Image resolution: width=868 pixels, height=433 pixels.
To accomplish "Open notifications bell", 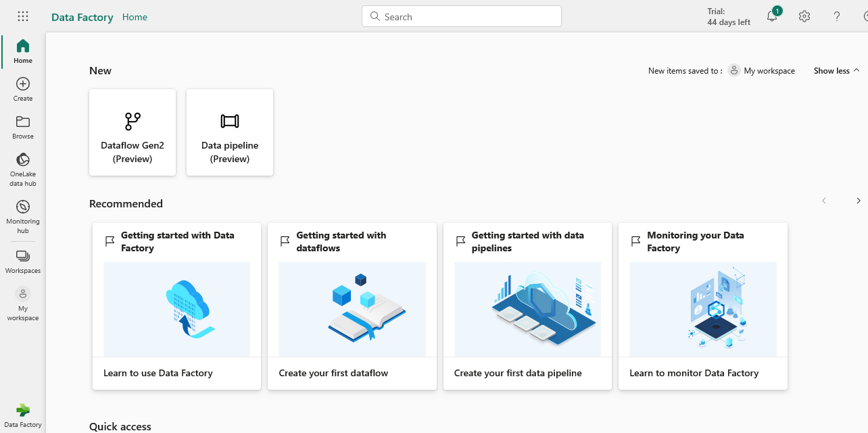I will pyautogui.click(x=772, y=16).
